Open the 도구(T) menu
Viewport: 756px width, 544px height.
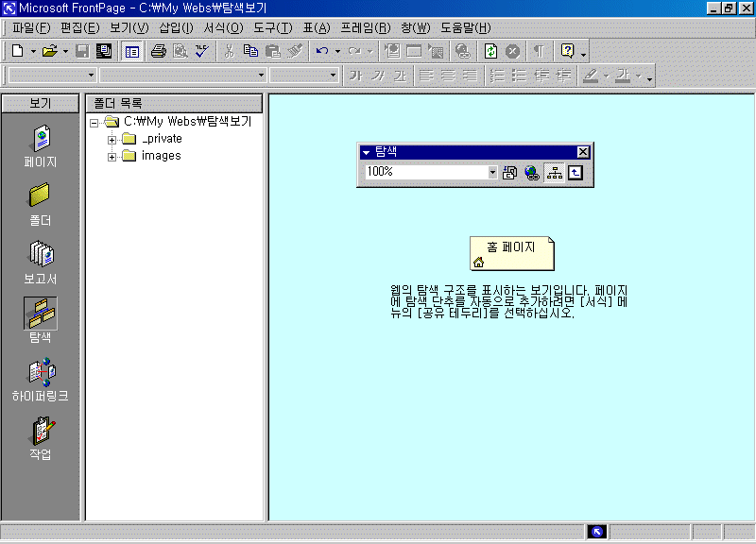(273, 28)
